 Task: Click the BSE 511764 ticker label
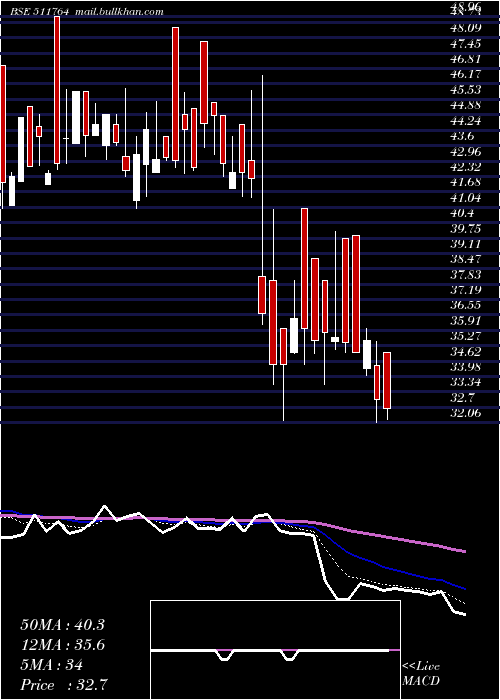(40, 12)
